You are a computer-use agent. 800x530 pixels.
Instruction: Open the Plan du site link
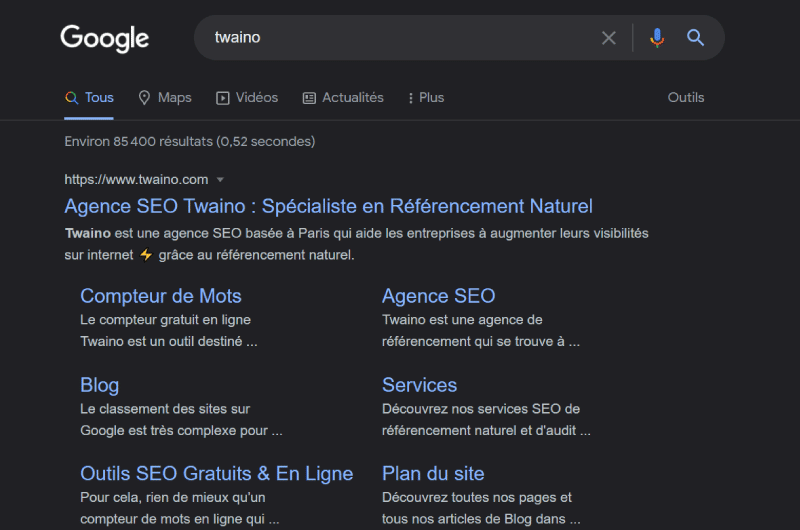coord(433,473)
